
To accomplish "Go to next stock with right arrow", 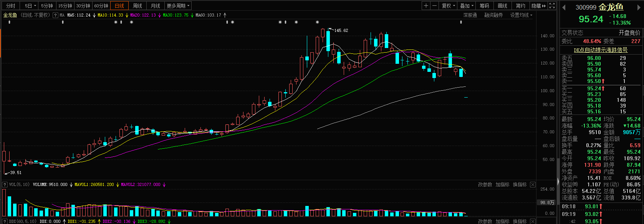I will click(x=640, y=7).
